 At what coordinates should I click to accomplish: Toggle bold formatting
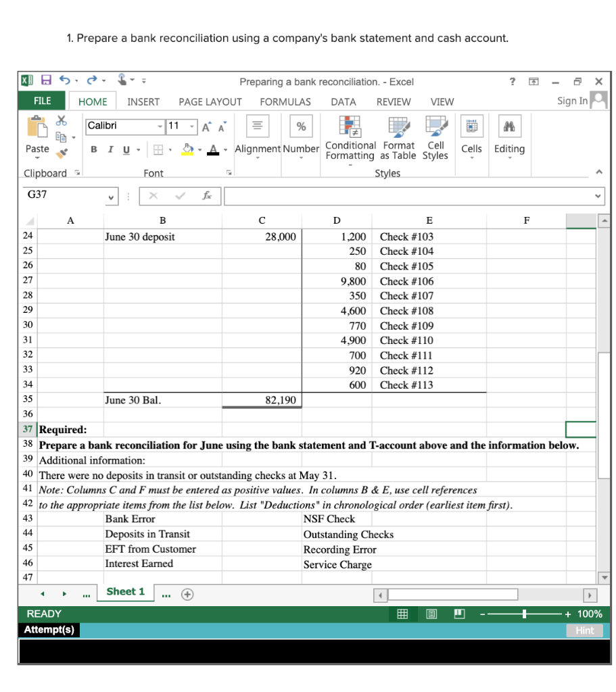(93, 149)
